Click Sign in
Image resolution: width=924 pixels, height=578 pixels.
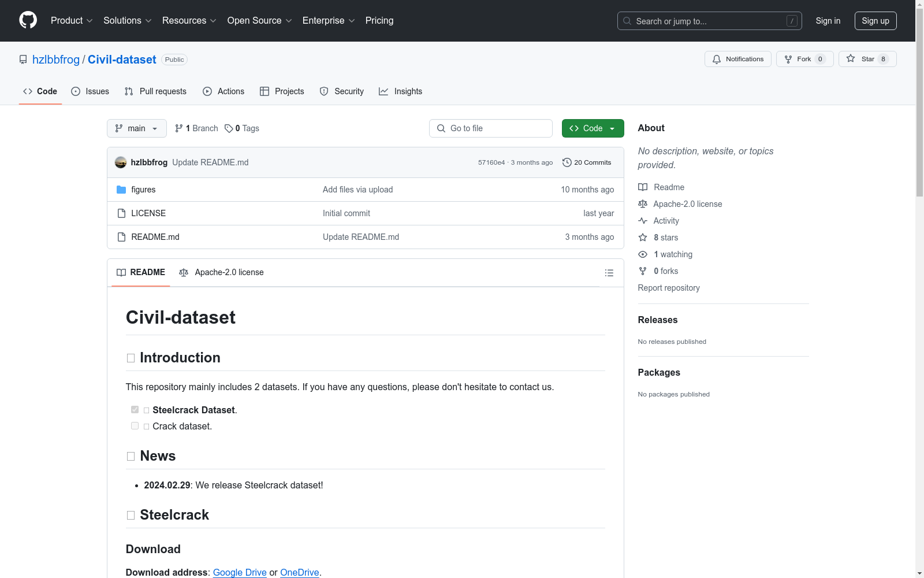coord(828,21)
